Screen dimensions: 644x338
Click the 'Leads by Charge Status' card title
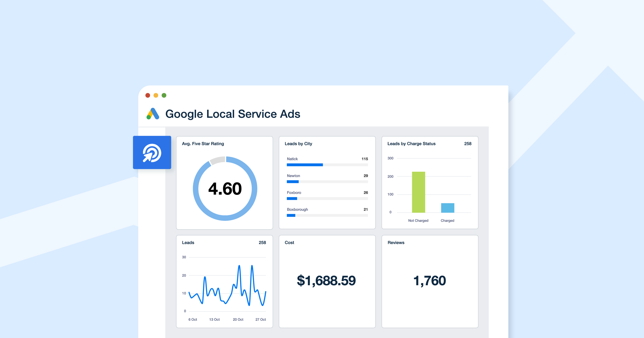tap(411, 144)
